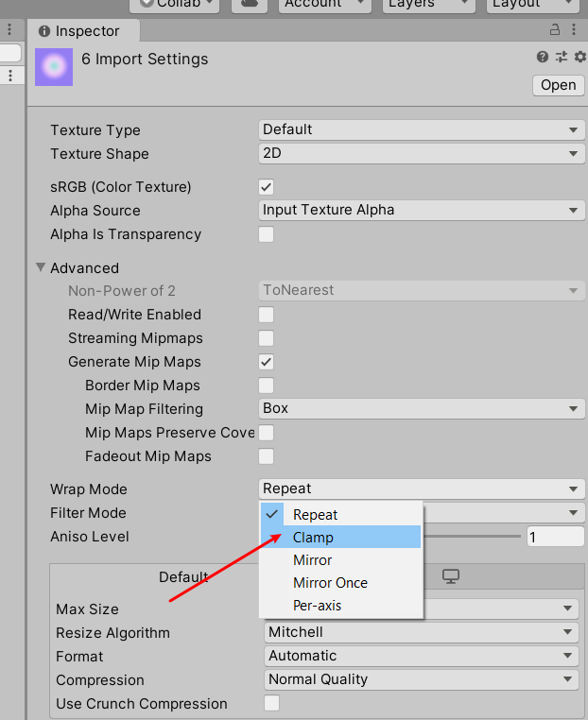The image size is (588, 720).
Task: Select the Default platform settings tab
Action: coord(183,576)
